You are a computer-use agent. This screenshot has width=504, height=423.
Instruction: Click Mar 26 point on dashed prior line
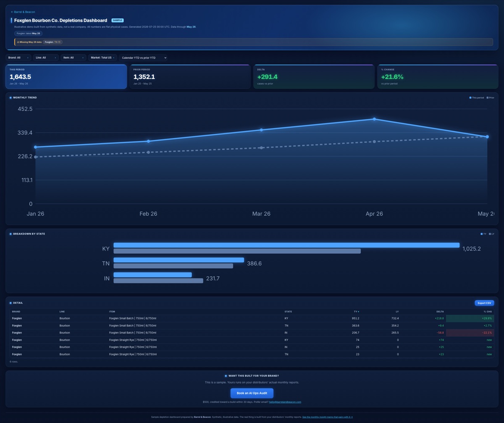(x=261, y=148)
